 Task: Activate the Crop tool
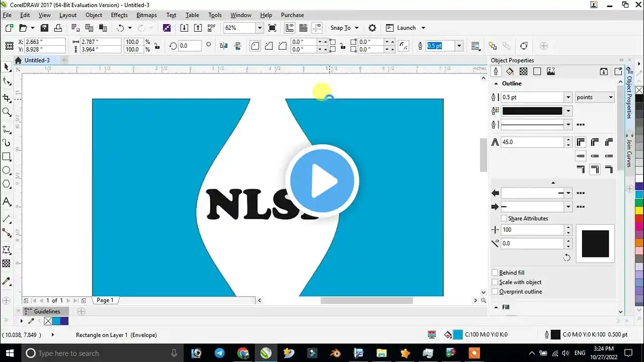tap(7, 98)
